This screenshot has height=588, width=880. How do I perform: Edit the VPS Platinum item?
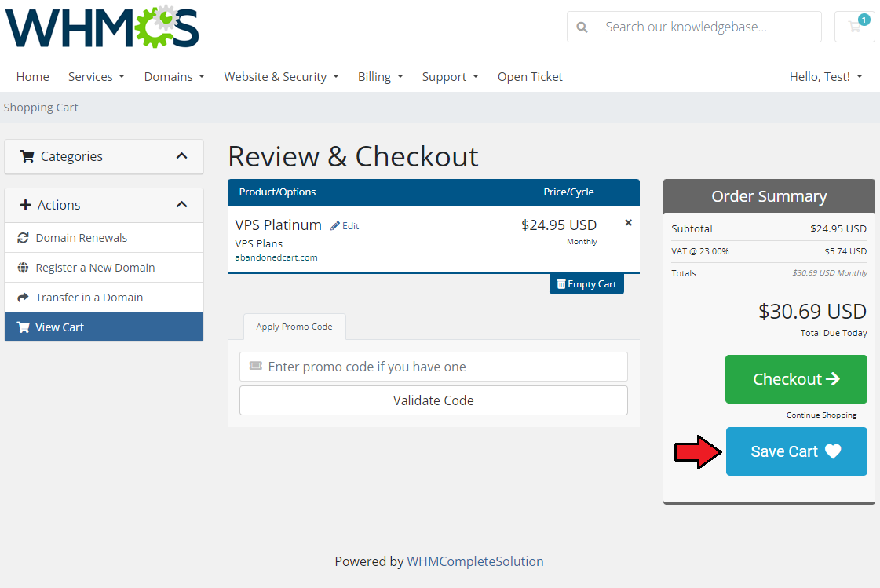[x=345, y=225]
